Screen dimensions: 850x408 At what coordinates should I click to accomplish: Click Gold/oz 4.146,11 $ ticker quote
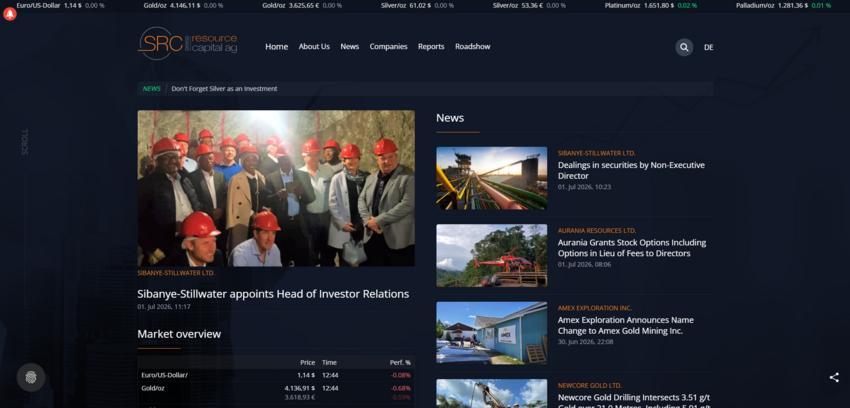tap(183, 5)
